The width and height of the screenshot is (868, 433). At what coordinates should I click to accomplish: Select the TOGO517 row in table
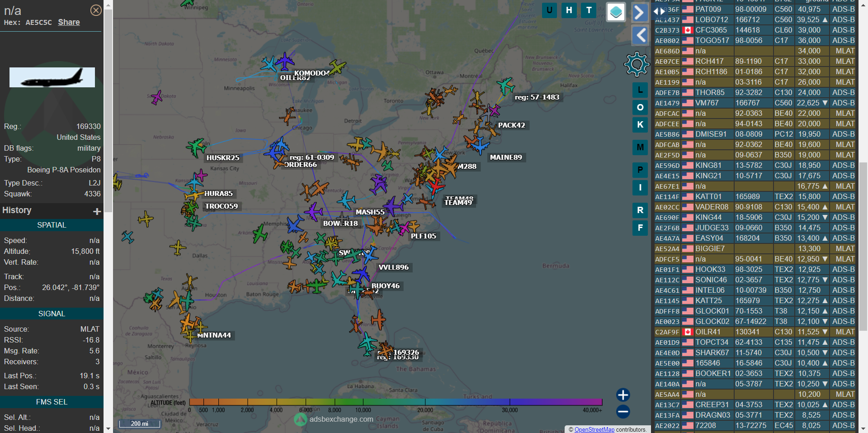pos(755,40)
